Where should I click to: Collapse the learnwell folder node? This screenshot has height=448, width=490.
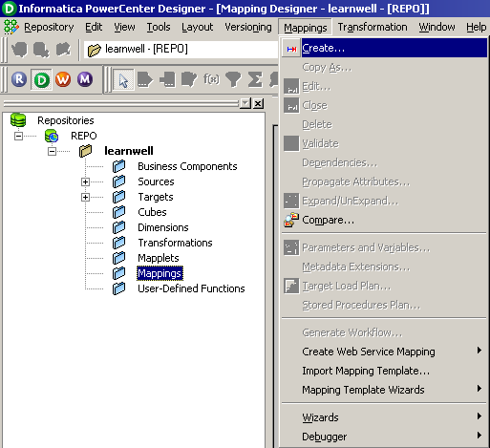click(52, 151)
